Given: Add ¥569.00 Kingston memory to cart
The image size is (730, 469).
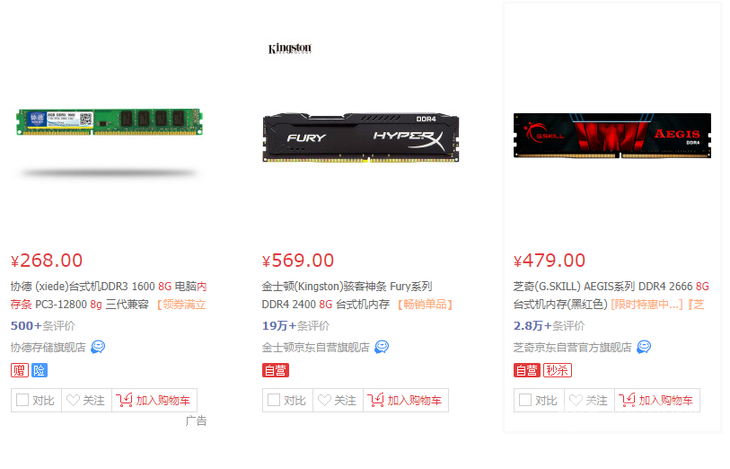Looking at the screenshot, I should pos(406,401).
